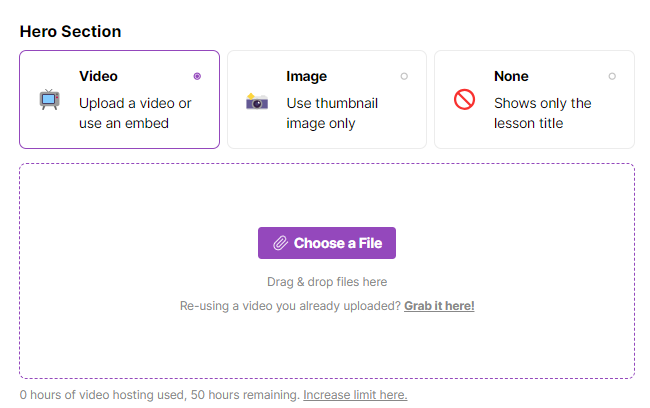Select the Video radio button
The width and height of the screenshot is (650, 408).
pos(197,76)
